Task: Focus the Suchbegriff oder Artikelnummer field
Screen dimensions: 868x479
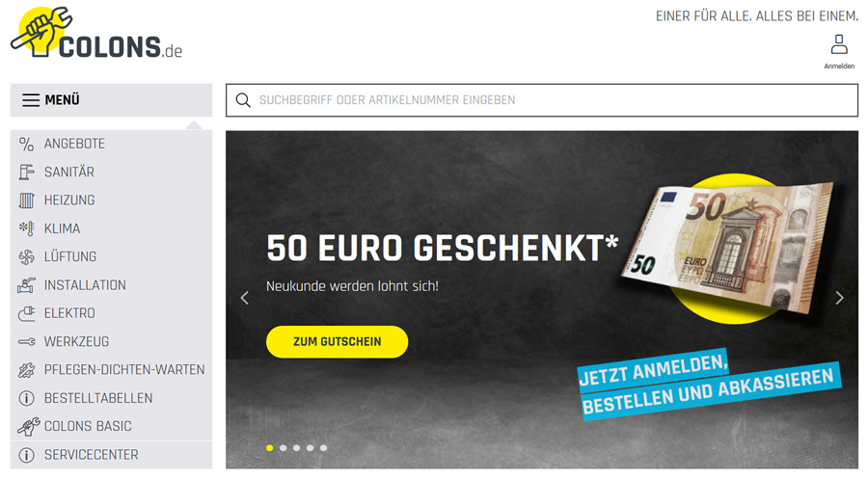Action: pos(542,100)
